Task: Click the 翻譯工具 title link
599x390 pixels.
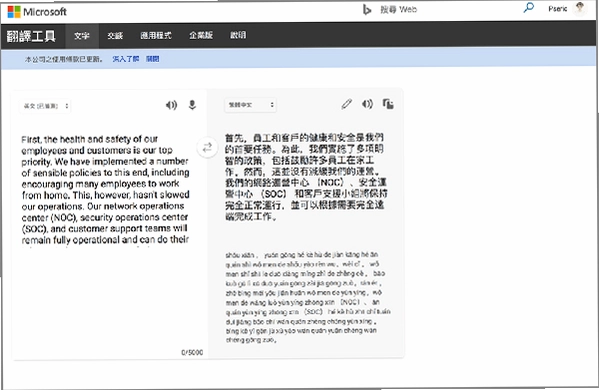Action: (x=31, y=36)
